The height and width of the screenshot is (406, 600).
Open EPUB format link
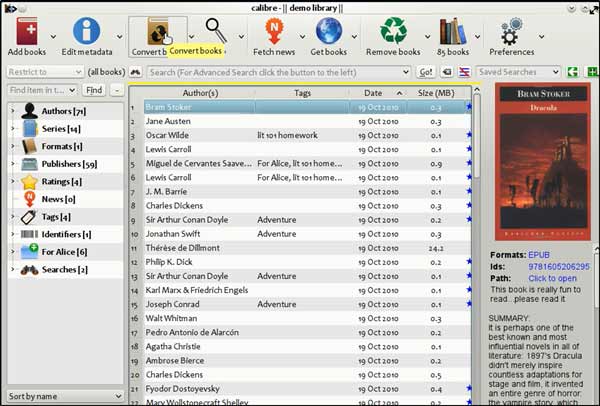coord(539,255)
